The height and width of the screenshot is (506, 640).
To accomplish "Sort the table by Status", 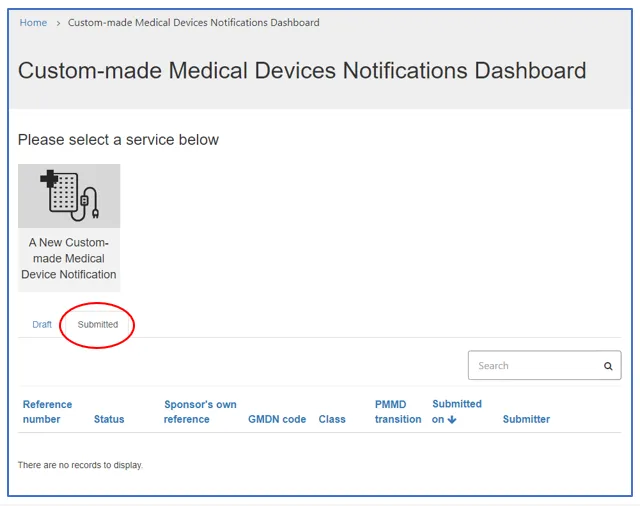I will [109, 419].
